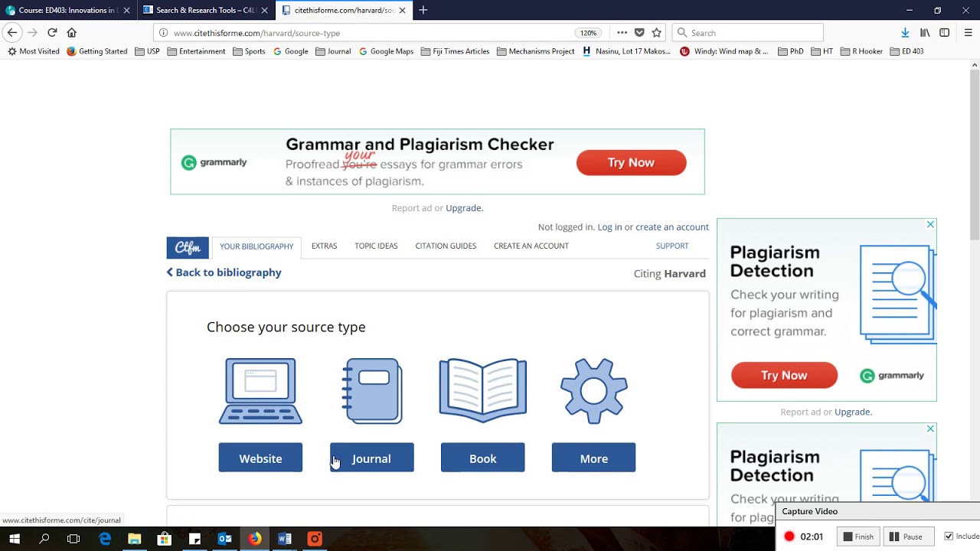This screenshot has width=980, height=551.
Task: Click the notebook Journal icon
Action: coord(372,391)
